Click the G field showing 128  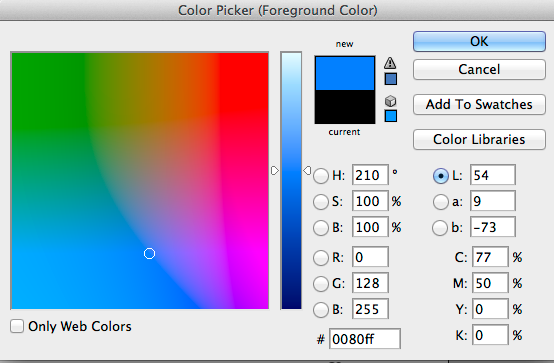coord(370,283)
